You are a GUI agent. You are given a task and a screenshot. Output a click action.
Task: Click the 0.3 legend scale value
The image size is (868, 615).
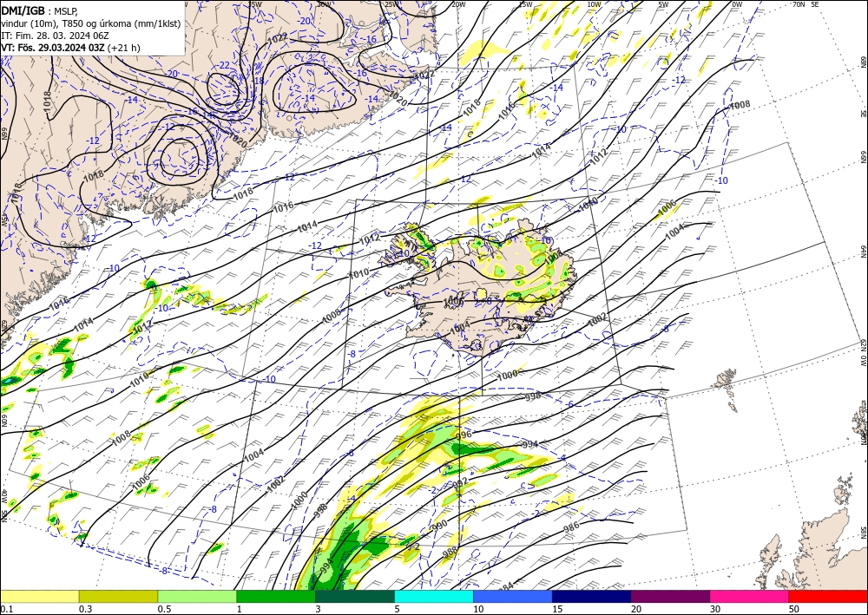point(85,609)
